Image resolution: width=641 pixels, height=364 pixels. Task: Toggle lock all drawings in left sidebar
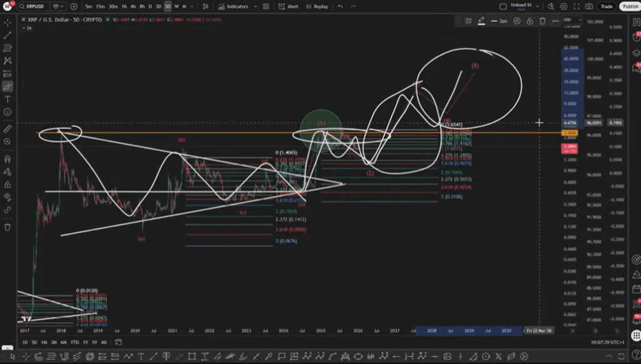click(8, 185)
